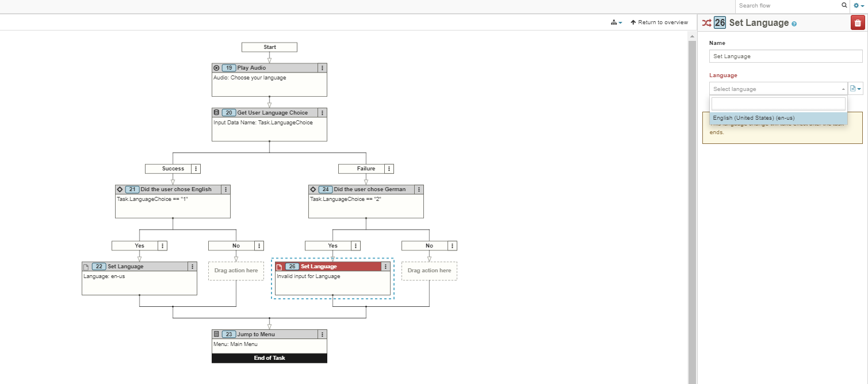Open the kebab menu on Play Audio node
Viewport: 868px width, 384px height.
tap(322, 67)
